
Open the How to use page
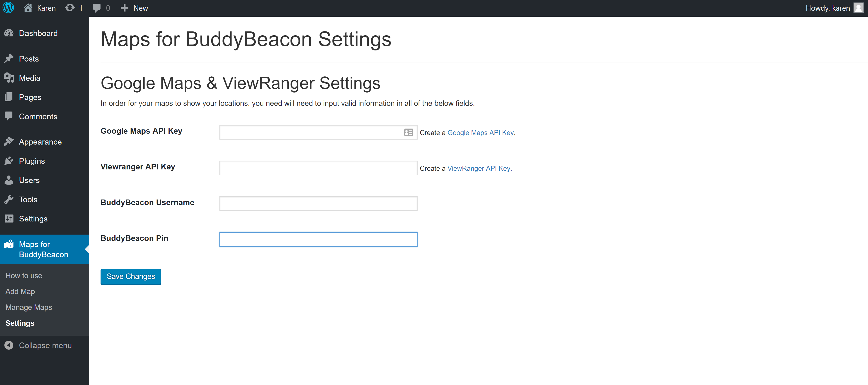coord(24,276)
